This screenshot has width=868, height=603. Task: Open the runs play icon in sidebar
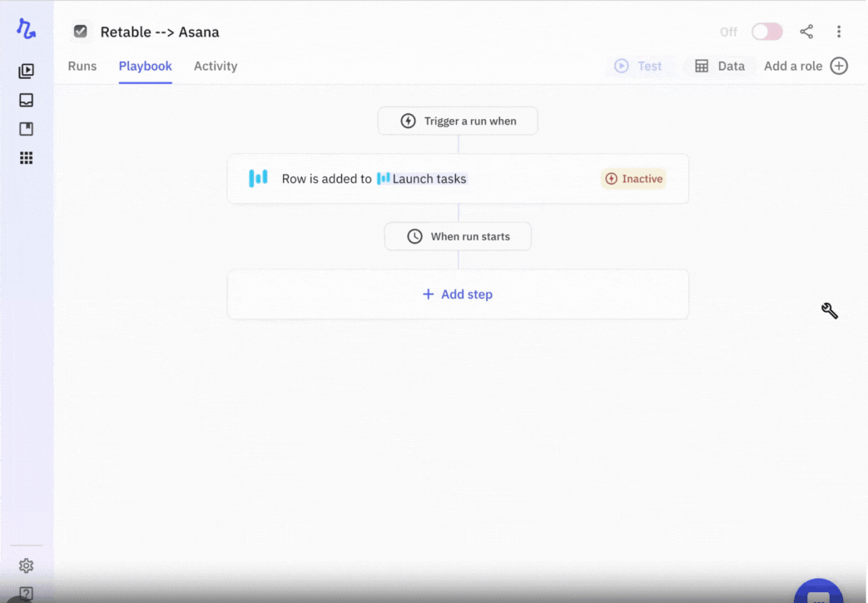[x=27, y=72]
